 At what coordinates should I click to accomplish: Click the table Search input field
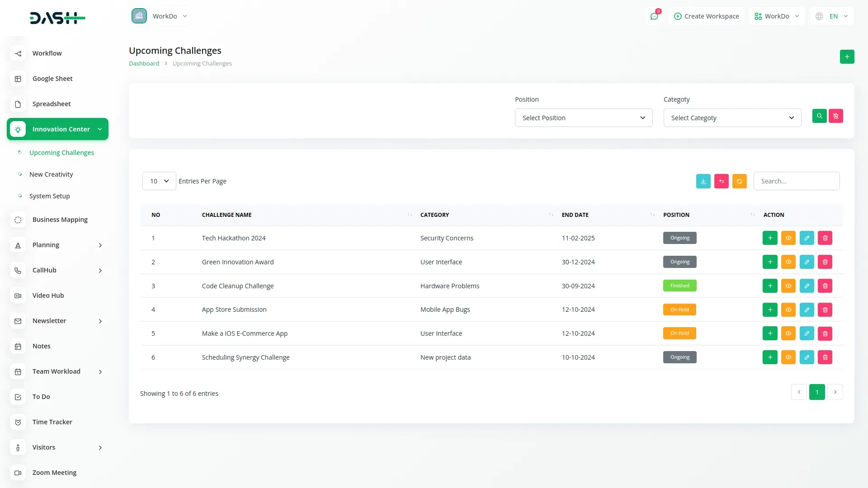[x=796, y=181]
